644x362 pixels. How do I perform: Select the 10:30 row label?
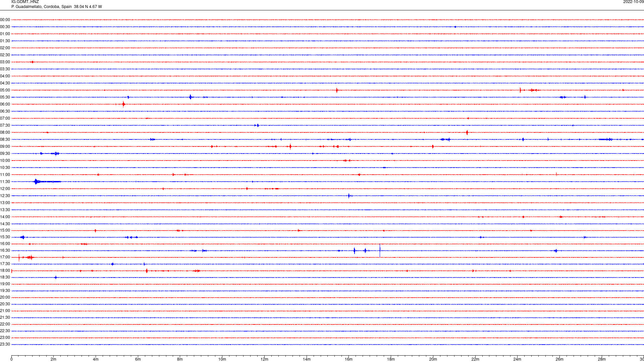pyautogui.click(x=5, y=168)
